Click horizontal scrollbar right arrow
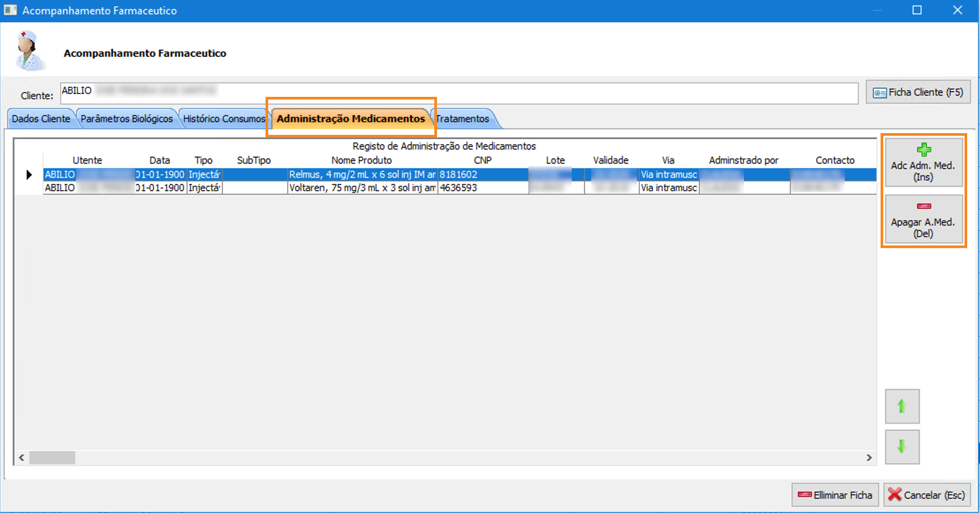 (869, 458)
